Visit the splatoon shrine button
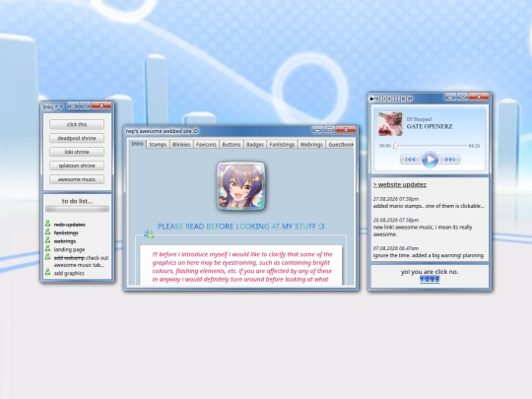 tap(77, 166)
